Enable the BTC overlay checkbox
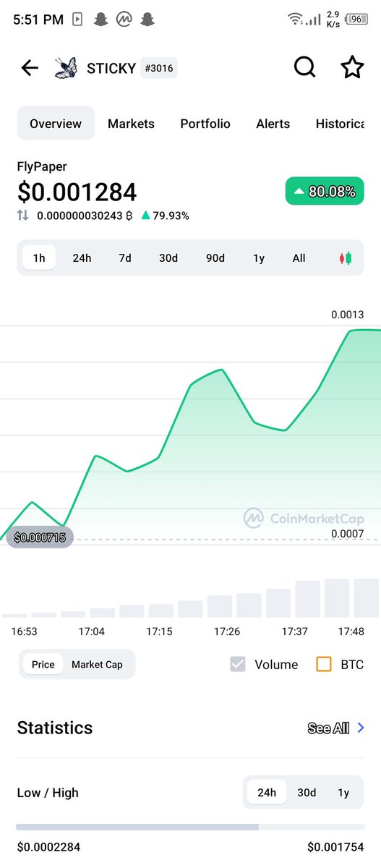The height and width of the screenshot is (868, 381). click(324, 664)
